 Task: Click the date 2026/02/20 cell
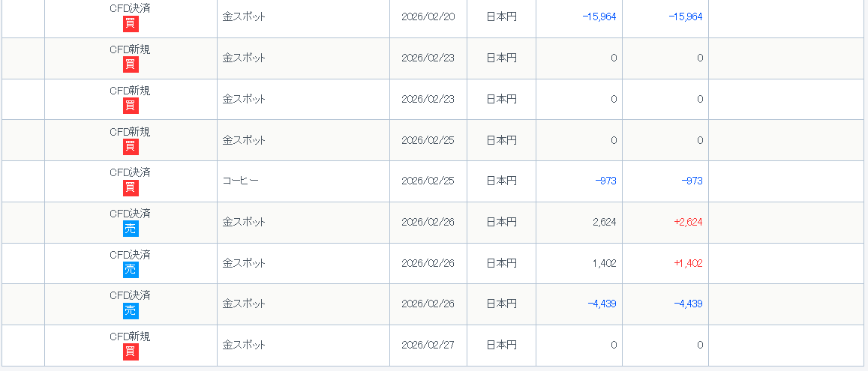[x=428, y=16]
